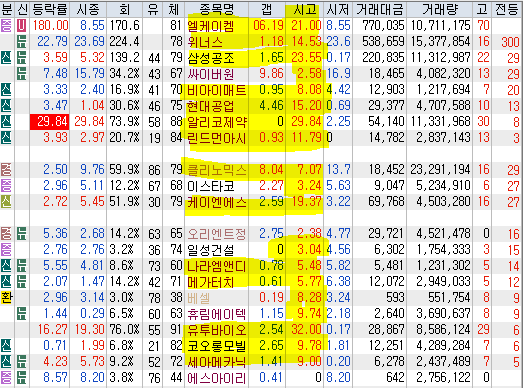Viewport: 523px width, 388px height.
Task: Sort by the 등락률 column header
Action: 50,9
